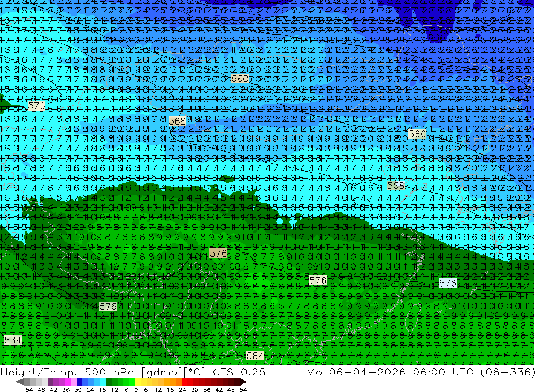Click the '-54' legend value
535x392 pixels.
[27, 390]
